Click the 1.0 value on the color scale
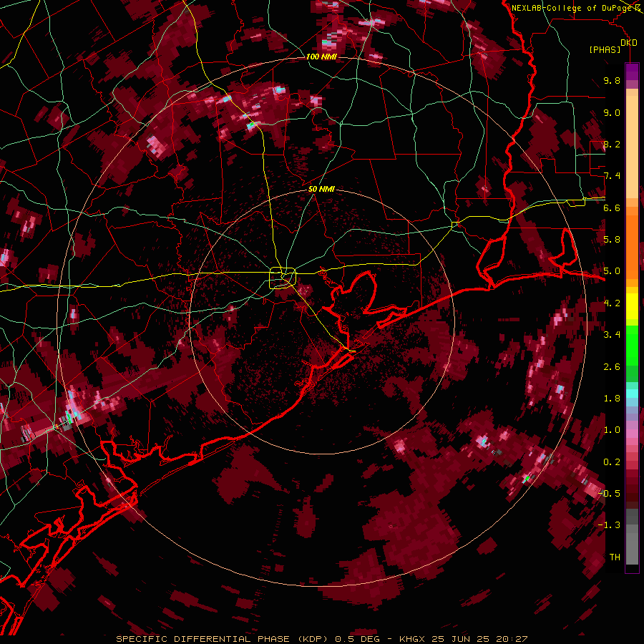Viewport: 644px width, 644px height. point(612,430)
